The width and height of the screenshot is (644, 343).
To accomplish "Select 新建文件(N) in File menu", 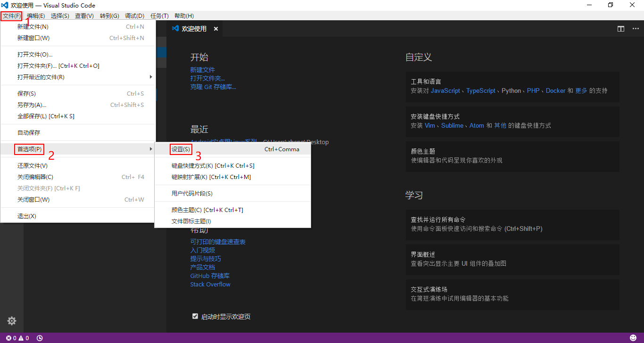I will coord(78,26).
